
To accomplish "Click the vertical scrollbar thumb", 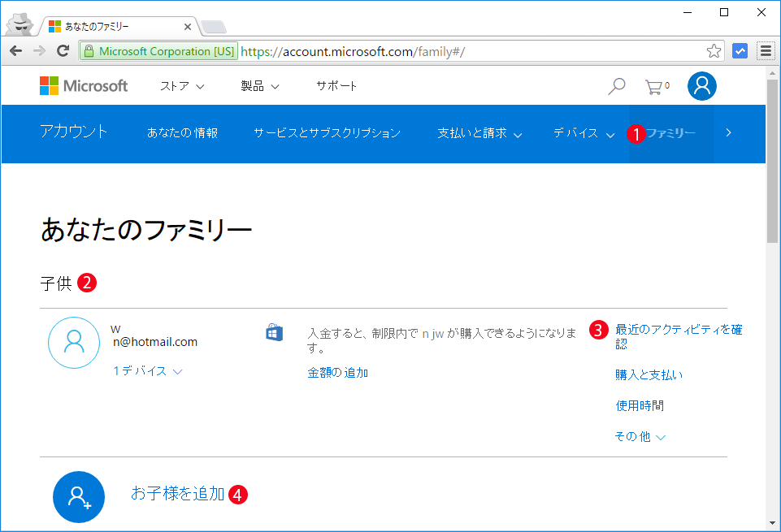I will [772, 162].
